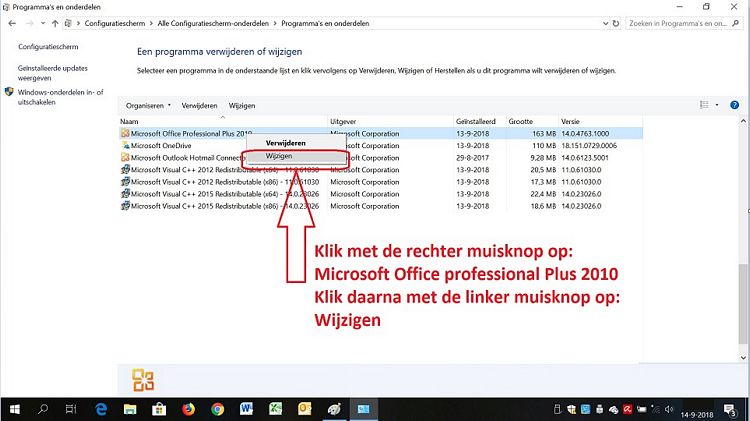The width and height of the screenshot is (750, 421).
Task: Sort list by Naam column header
Action: coord(223,122)
